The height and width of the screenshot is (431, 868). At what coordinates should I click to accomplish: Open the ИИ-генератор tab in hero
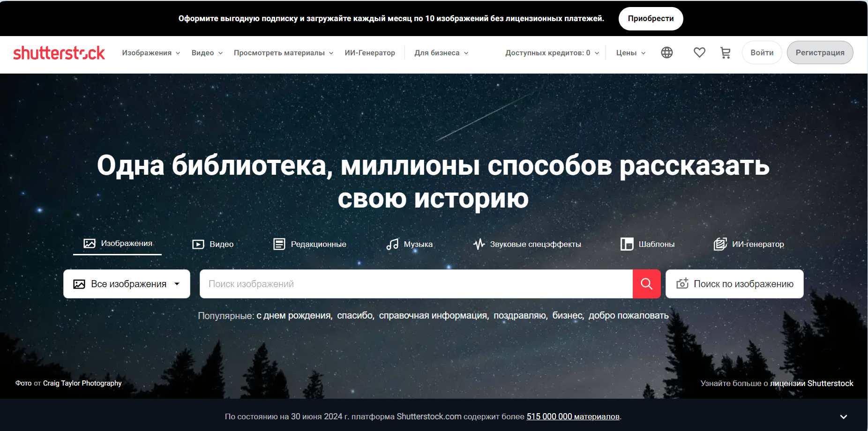[748, 244]
